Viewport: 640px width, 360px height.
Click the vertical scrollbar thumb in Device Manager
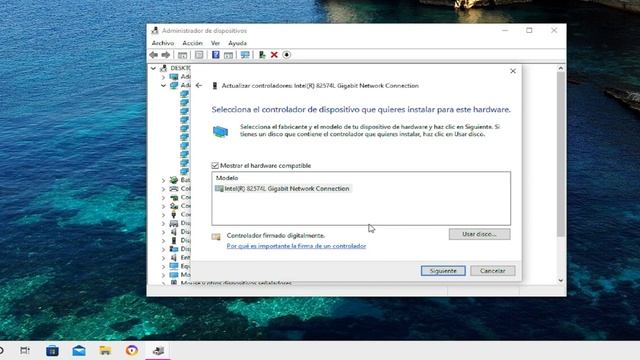click(x=560, y=154)
